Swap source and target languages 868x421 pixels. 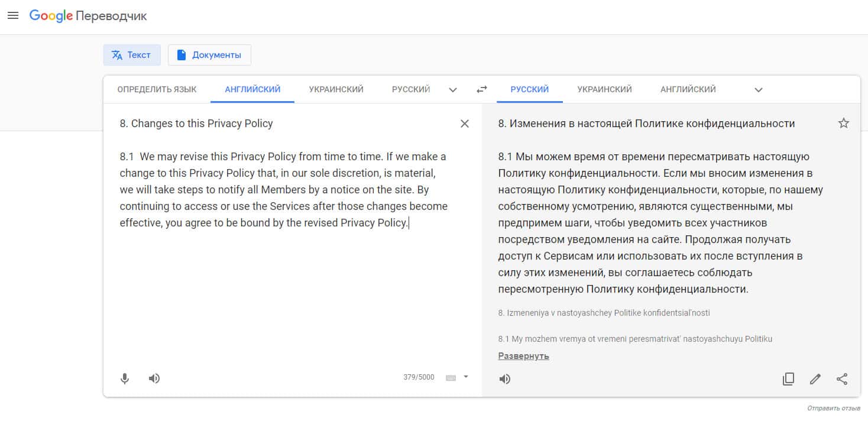point(482,89)
